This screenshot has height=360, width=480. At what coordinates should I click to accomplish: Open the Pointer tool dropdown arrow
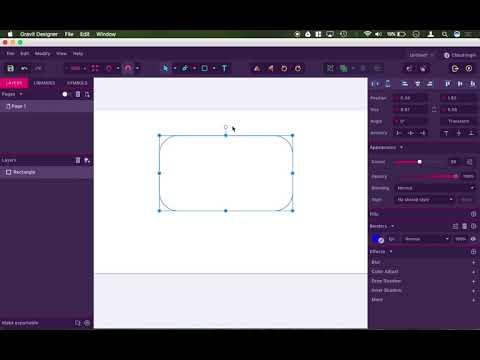[175, 68]
